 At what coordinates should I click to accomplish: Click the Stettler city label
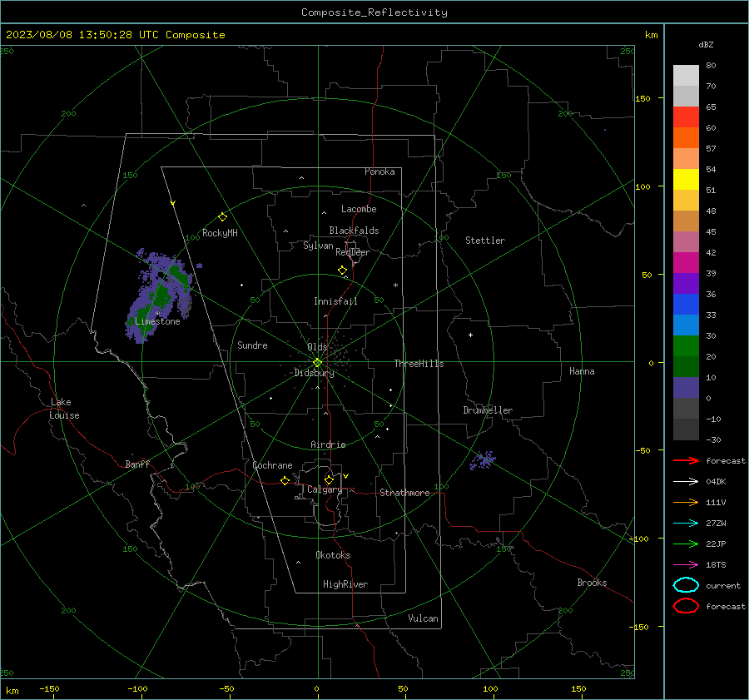coord(485,241)
